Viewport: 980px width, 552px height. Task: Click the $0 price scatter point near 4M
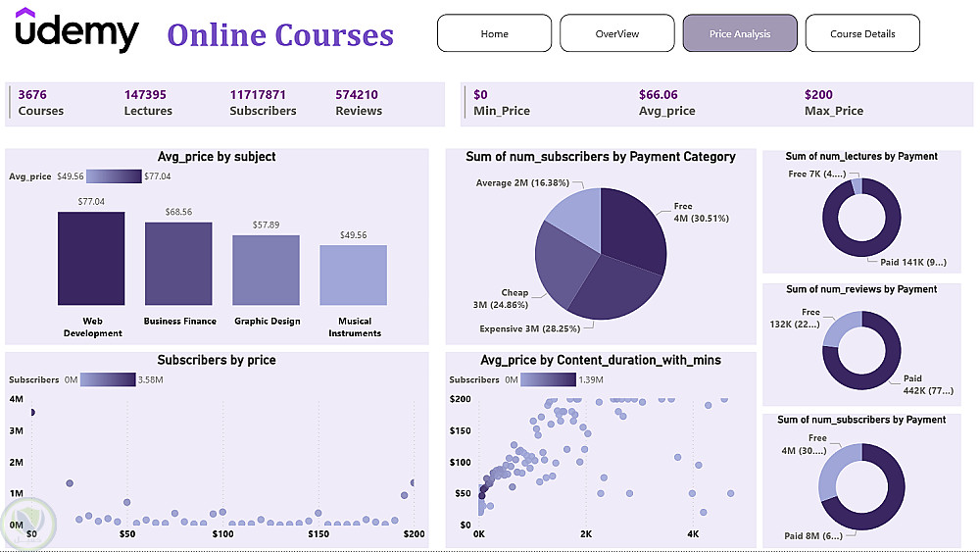click(x=32, y=412)
